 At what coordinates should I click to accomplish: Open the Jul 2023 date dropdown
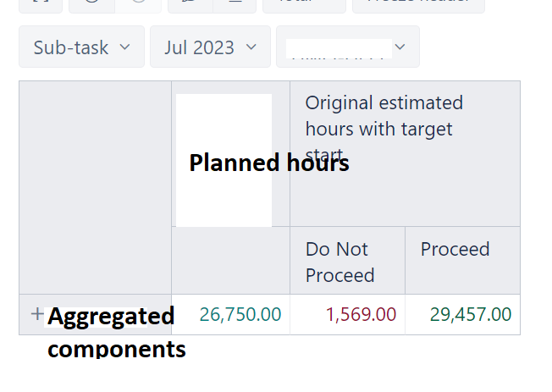tap(210, 47)
